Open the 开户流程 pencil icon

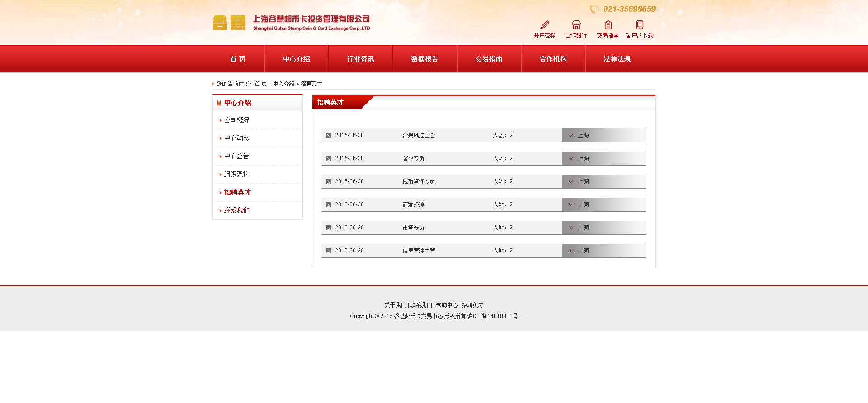pyautogui.click(x=545, y=25)
